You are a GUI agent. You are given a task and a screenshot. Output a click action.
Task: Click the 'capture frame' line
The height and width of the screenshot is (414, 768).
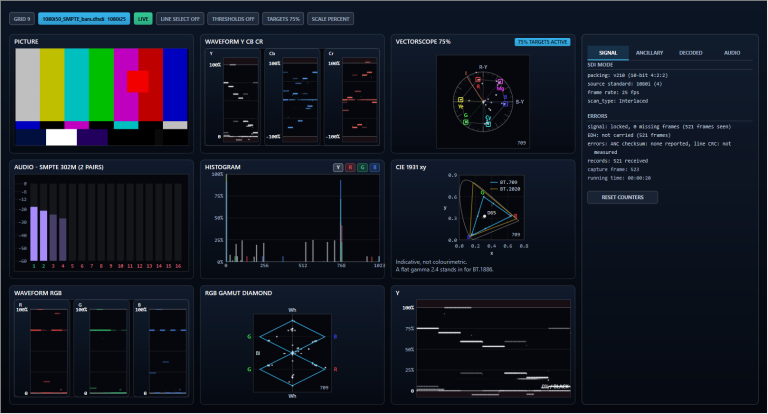click(x=613, y=170)
